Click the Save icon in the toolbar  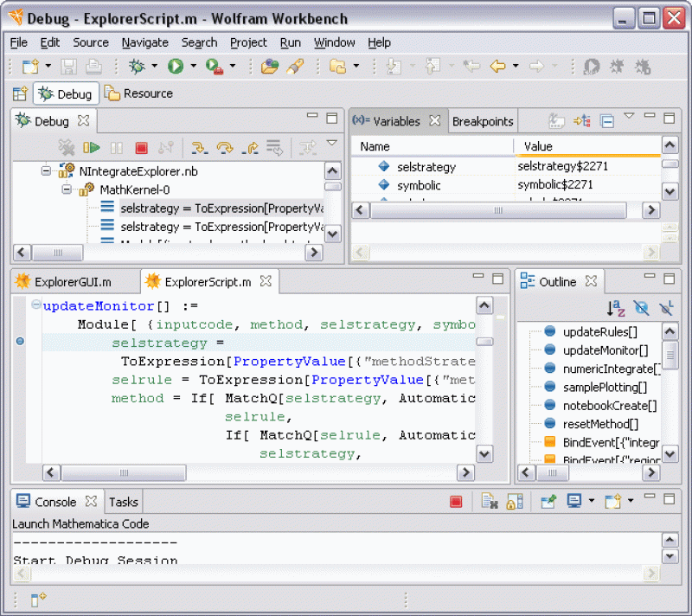[68, 65]
